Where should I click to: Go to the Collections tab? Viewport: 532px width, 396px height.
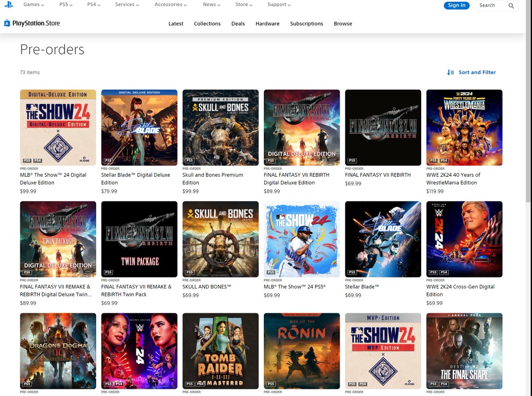[207, 23]
